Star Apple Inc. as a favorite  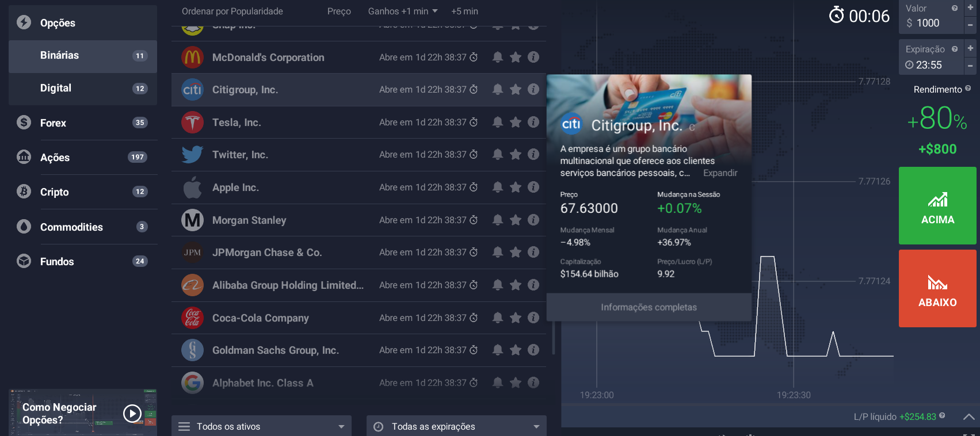point(516,187)
